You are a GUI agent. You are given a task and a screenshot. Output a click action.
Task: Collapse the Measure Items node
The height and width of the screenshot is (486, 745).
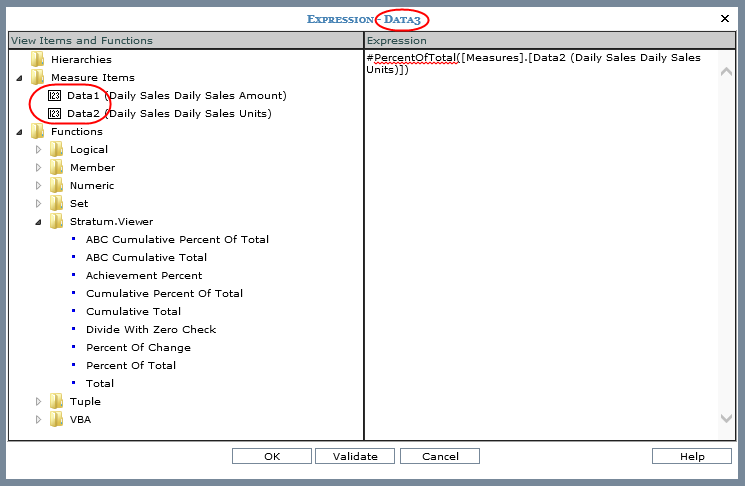(x=19, y=78)
